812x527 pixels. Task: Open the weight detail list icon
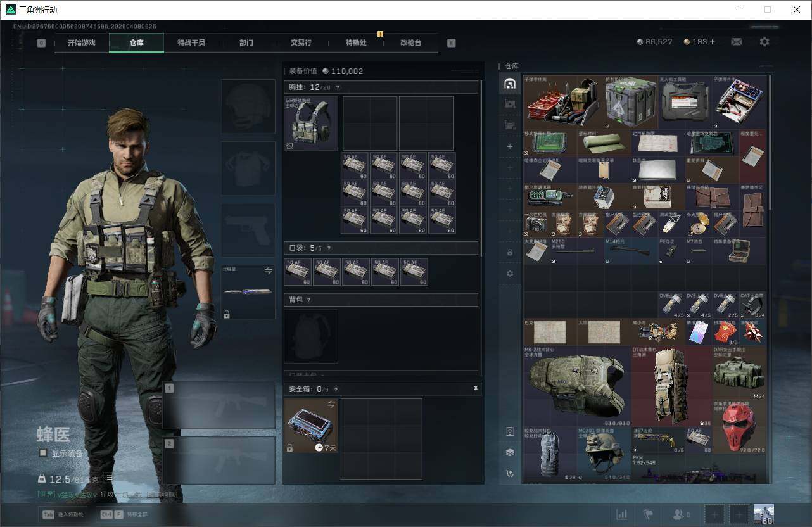(x=109, y=479)
